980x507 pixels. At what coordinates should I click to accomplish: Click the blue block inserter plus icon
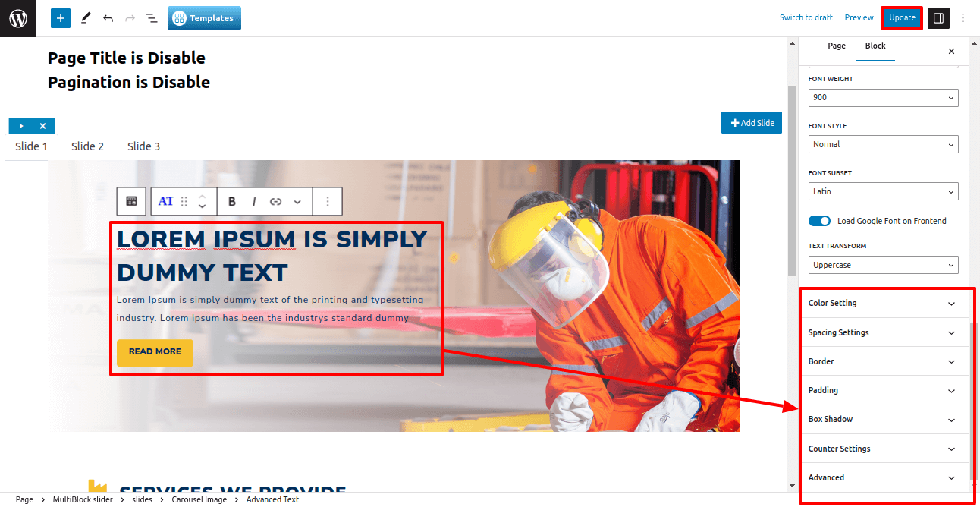coord(61,18)
